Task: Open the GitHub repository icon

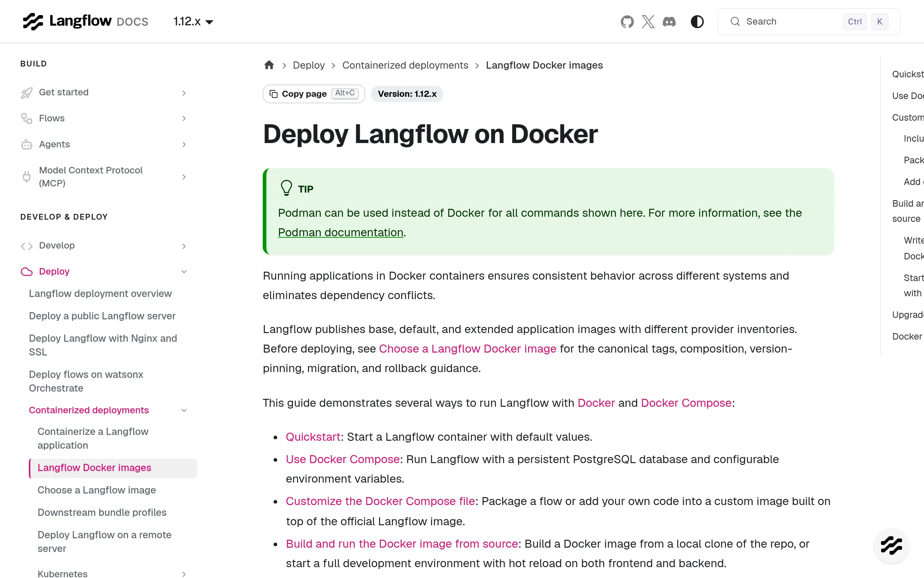Action: [x=627, y=22]
